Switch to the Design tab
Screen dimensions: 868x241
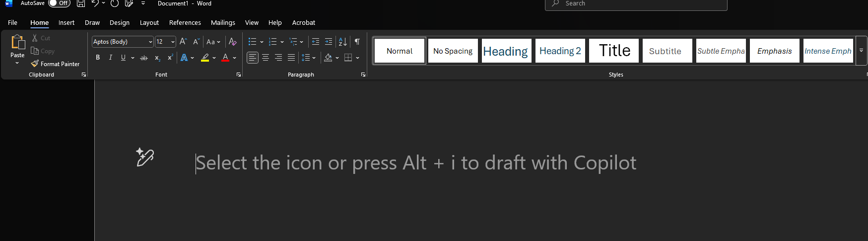tap(120, 22)
